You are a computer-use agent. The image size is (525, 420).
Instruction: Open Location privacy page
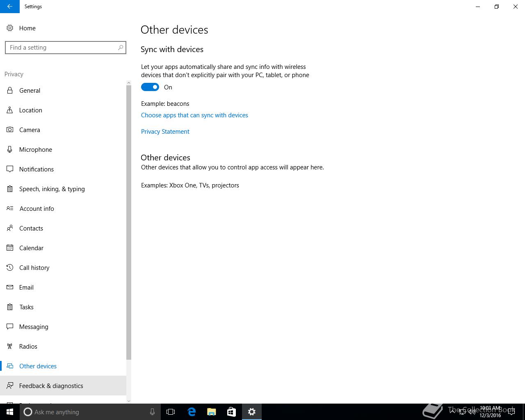[63, 110]
